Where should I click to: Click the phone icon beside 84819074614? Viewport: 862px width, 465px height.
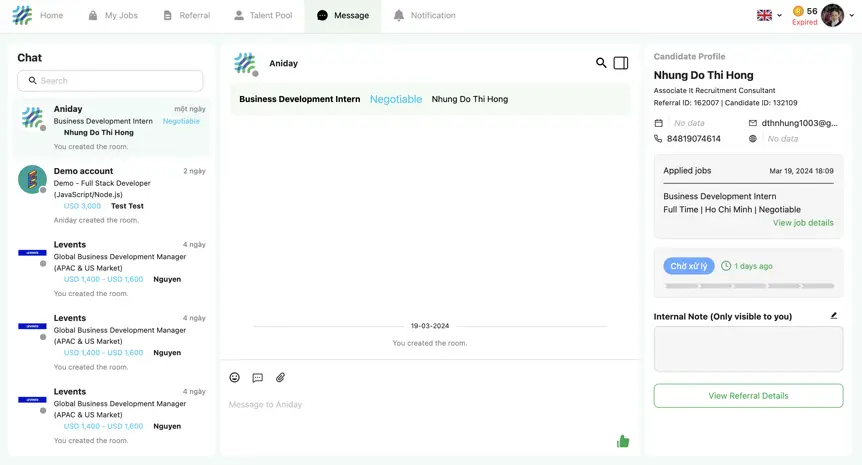click(x=658, y=139)
